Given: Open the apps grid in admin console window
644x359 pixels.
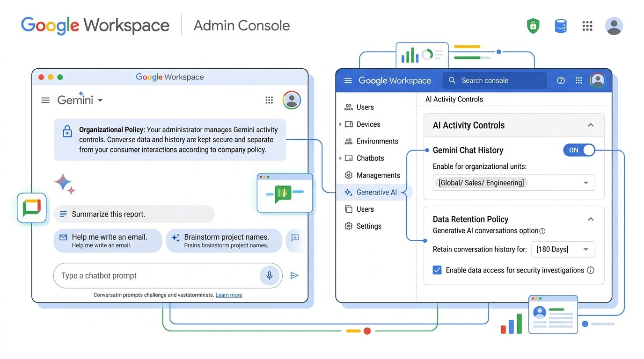Looking at the screenshot, I should click(x=579, y=80).
